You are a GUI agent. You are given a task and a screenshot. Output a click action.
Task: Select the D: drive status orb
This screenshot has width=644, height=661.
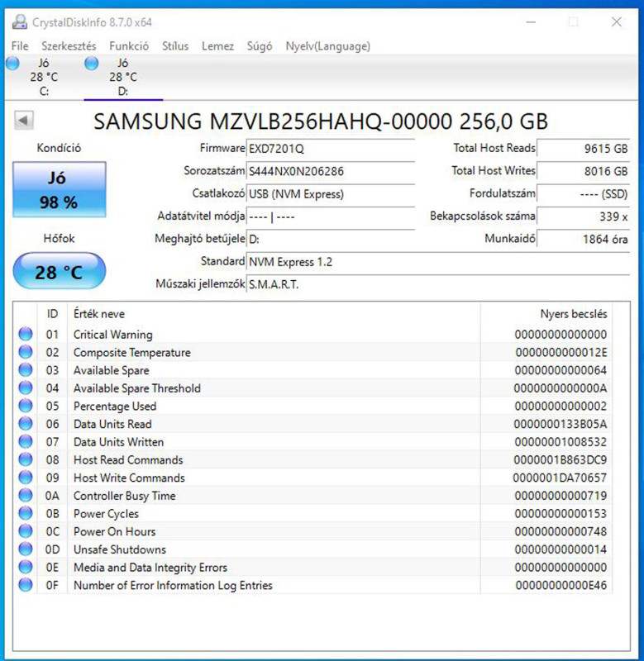pos(92,64)
